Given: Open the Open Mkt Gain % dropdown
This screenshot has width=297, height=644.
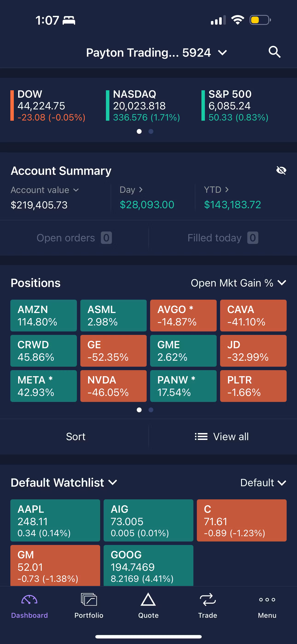Looking at the screenshot, I should (x=239, y=283).
